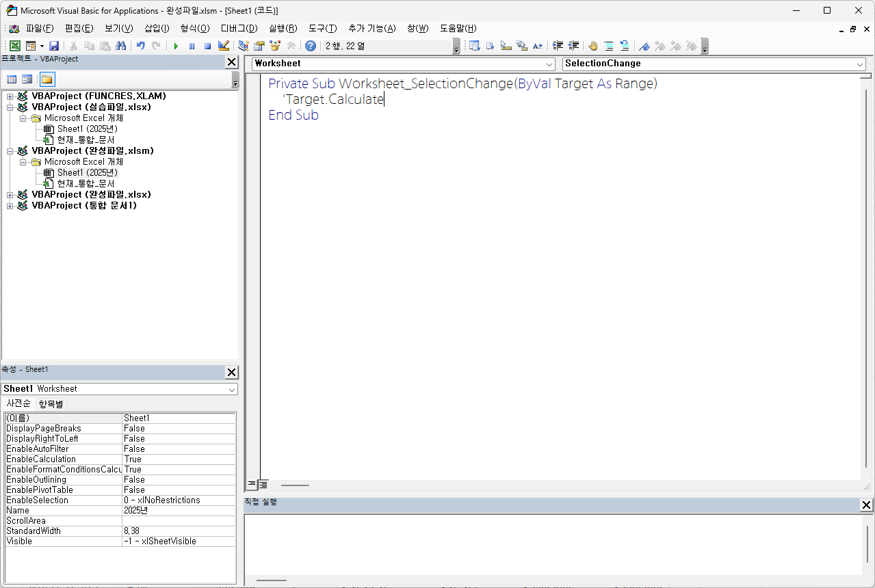The image size is (875, 588).
Task: Open the 도구(T) menu
Action: pos(322,28)
